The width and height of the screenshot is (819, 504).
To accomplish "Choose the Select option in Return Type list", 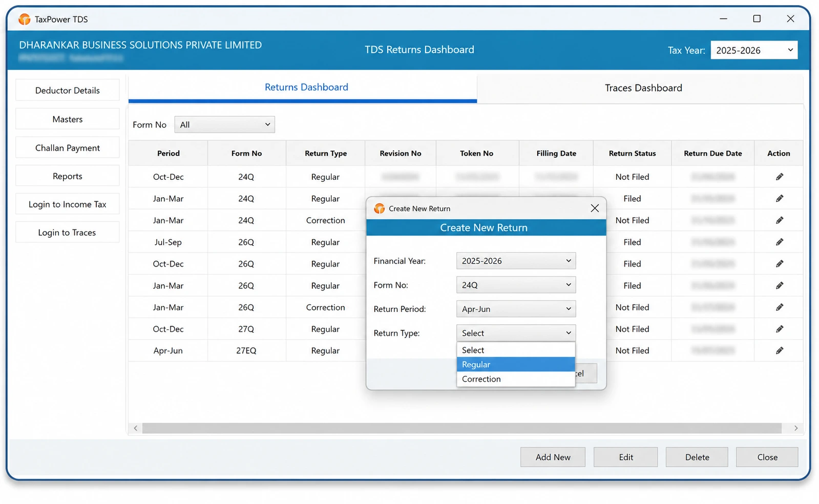I will 516,350.
